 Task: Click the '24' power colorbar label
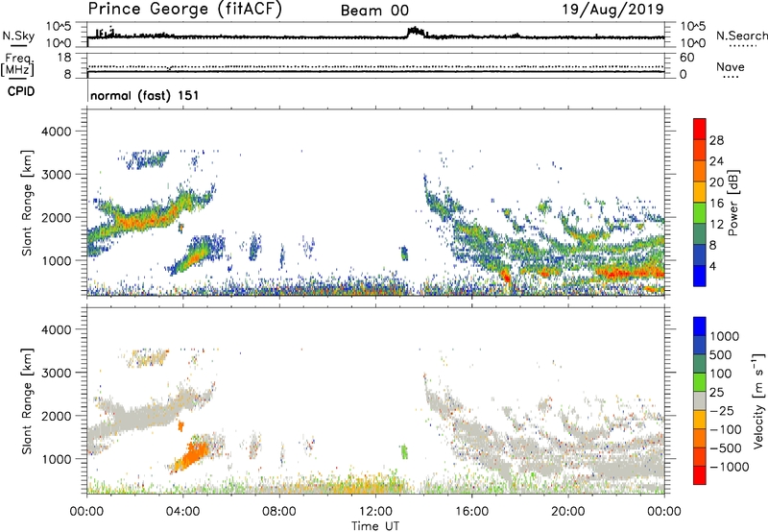pyautogui.click(x=716, y=161)
